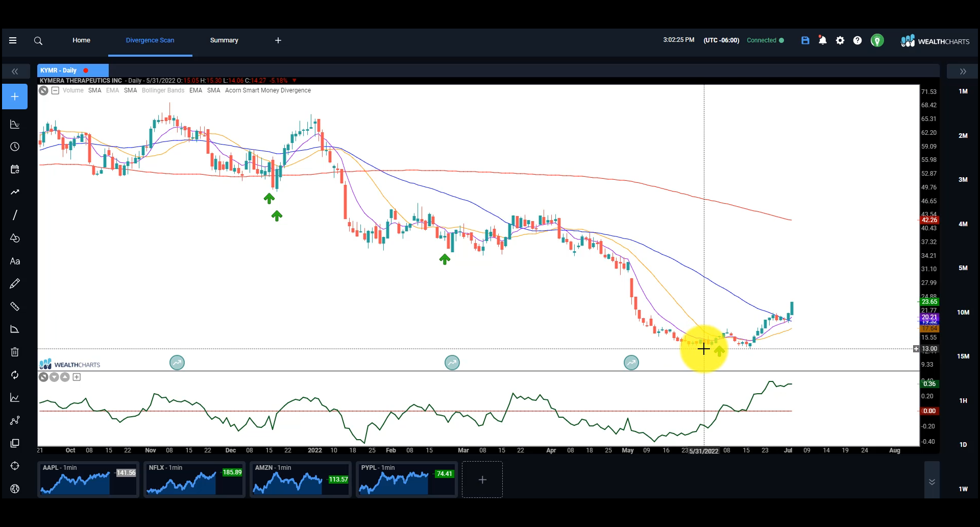The height and width of the screenshot is (527, 980).
Task: Select the ruler measurement tool
Action: [x=15, y=306]
